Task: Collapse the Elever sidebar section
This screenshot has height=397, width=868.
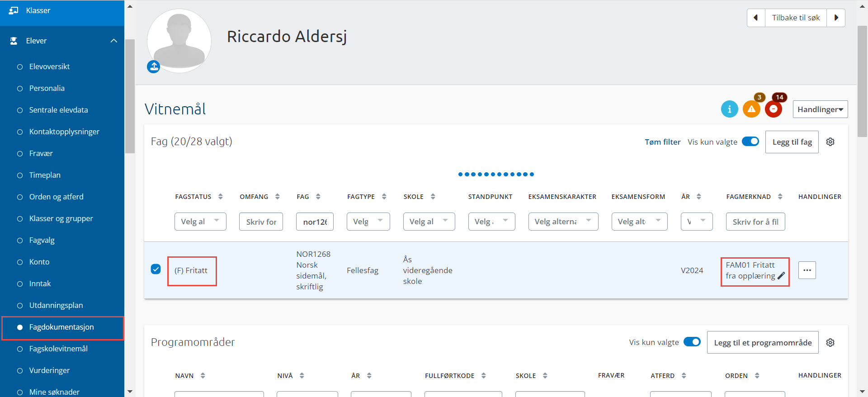Action: pos(113,41)
